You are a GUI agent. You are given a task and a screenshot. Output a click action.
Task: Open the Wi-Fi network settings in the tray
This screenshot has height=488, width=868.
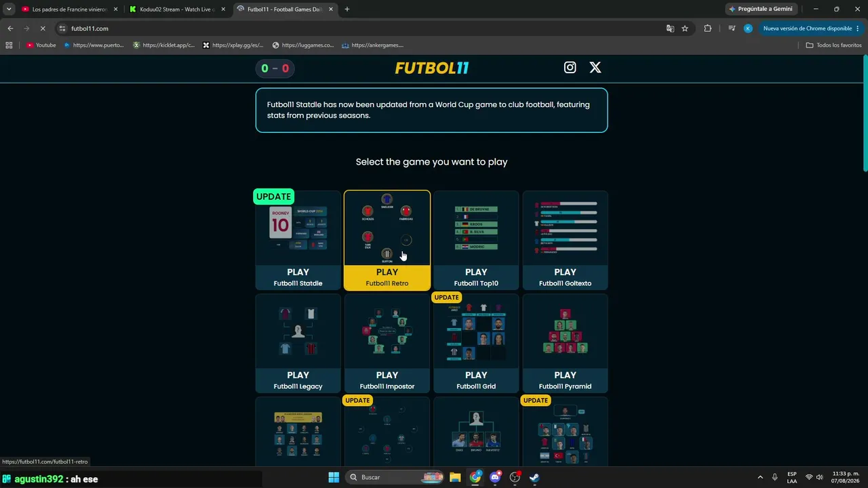pyautogui.click(x=808, y=477)
